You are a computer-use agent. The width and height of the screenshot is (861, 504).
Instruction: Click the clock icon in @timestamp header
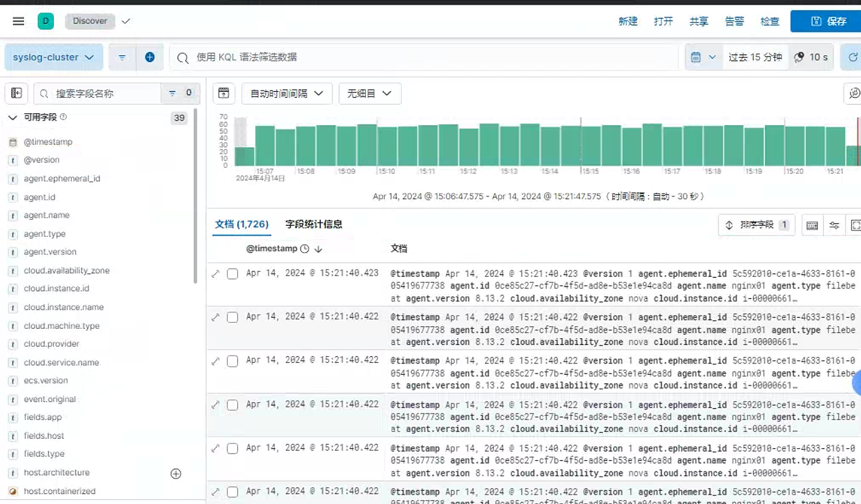[x=305, y=249]
